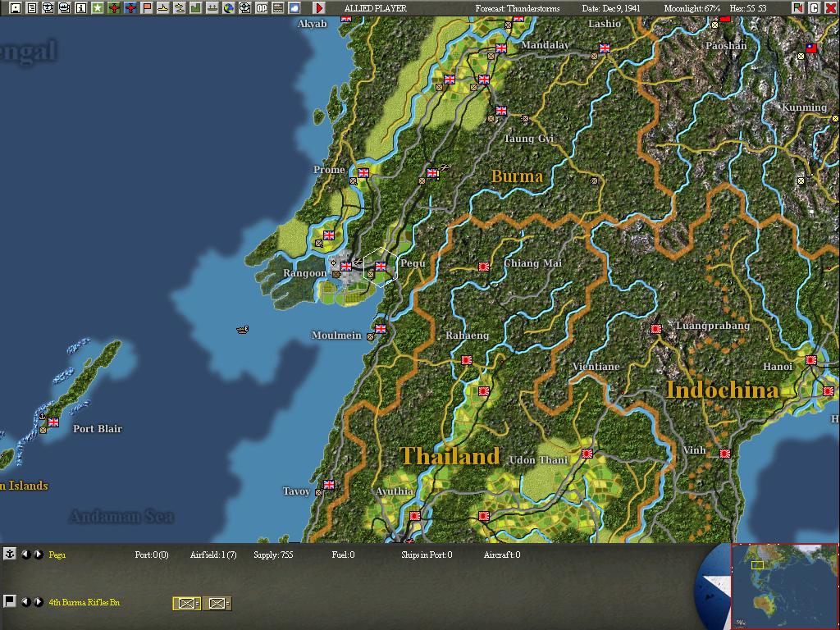The width and height of the screenshot is (840, 630).
Task: Select the British flag at Rangoon
Action: (346, 266)
